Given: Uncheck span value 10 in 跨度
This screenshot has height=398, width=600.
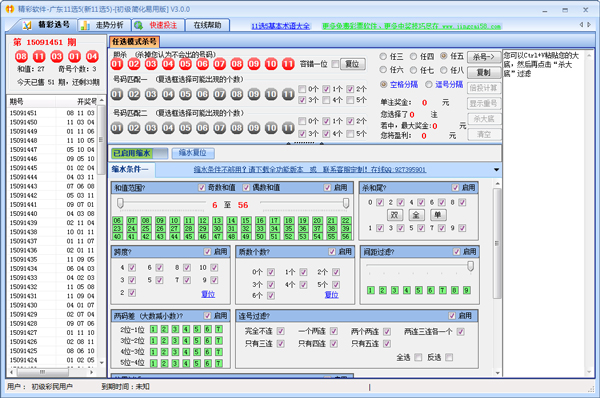Looking at the screenshot, I should (x=214, y=268).
